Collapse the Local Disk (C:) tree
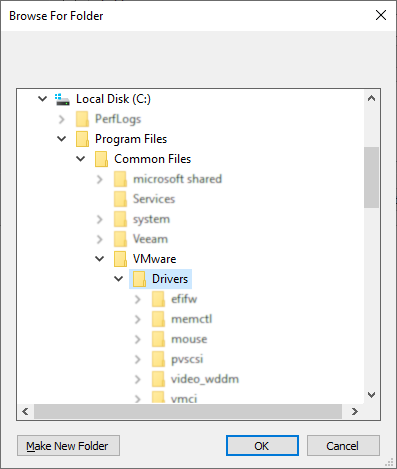The image size is (397, 469). click(x=43, y=99)
